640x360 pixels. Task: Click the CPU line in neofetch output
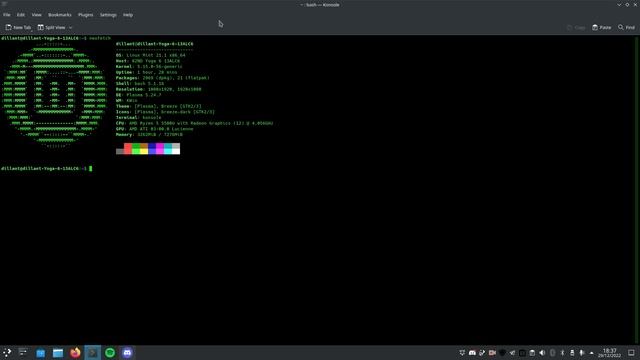(195, 123)
